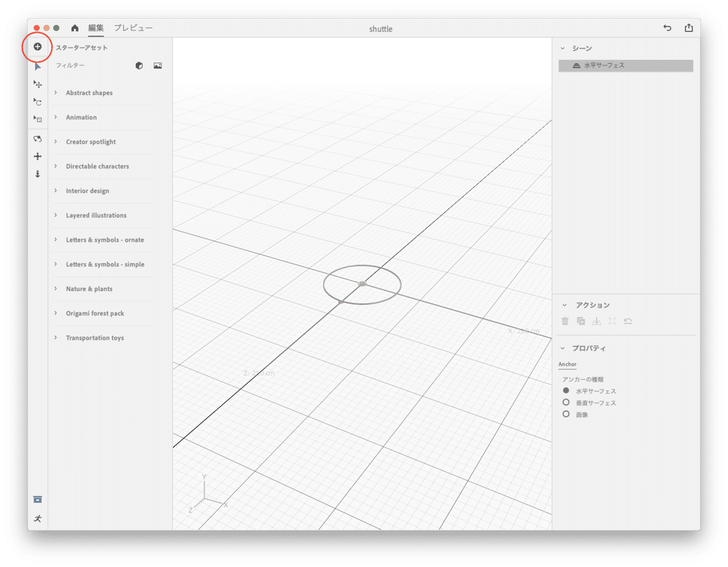Go to Home via house icon
Screen dimensions: 728x567
(75, 28)
